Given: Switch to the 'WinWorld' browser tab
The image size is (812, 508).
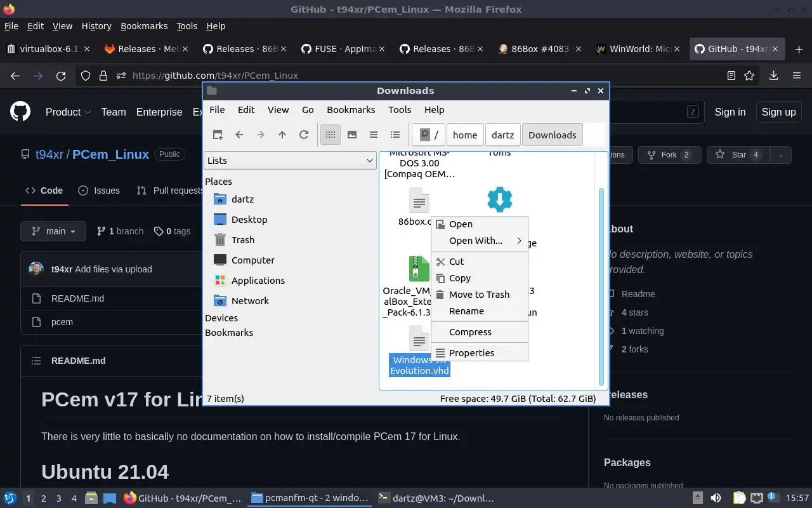Looking at the screenshot, I should pos(638,49).
